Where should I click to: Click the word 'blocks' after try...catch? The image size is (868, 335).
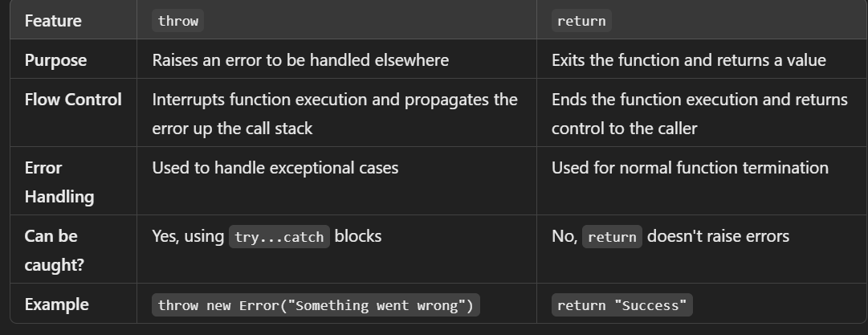click(358, 236)
